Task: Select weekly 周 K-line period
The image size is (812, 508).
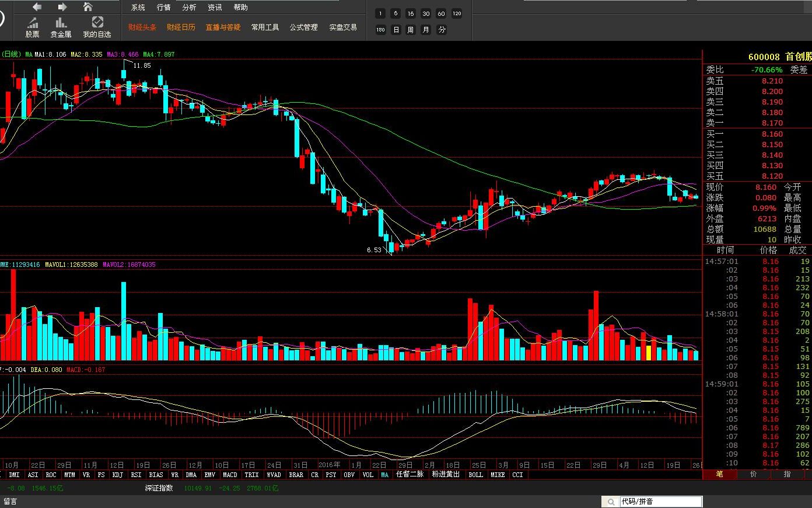Action: [411, 30]
